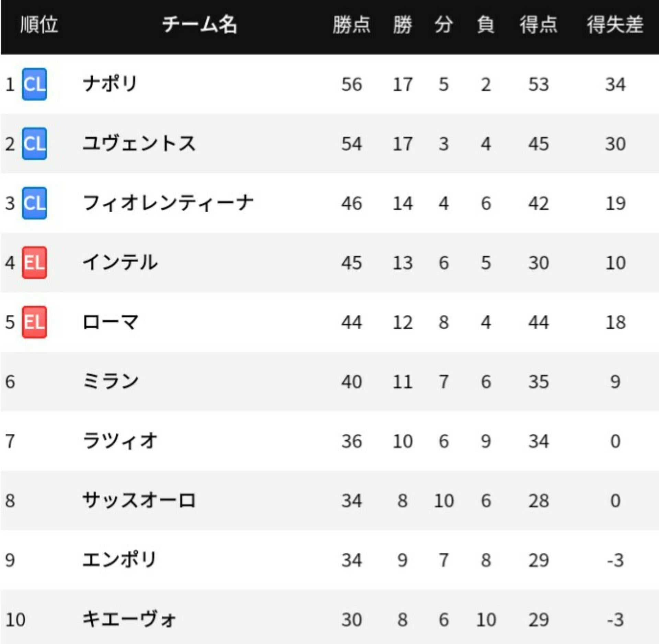The image size is (659, 644).
Task: Click the CL badge beside ユヴェントス
Action: click(x=34, y=144)
